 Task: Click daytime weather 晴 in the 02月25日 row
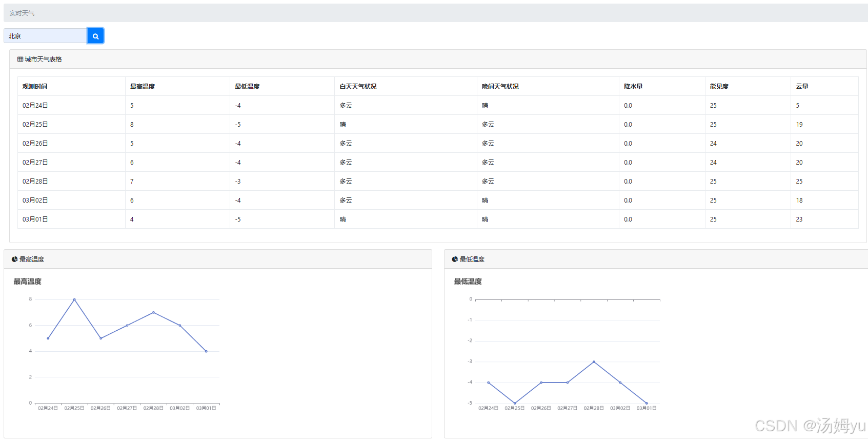pos(342,125)
